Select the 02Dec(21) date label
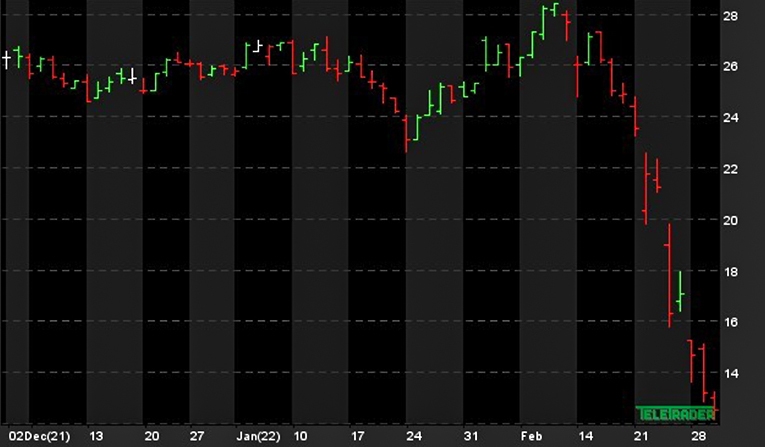The image size is (765, 447). click(x=40, y=436)
